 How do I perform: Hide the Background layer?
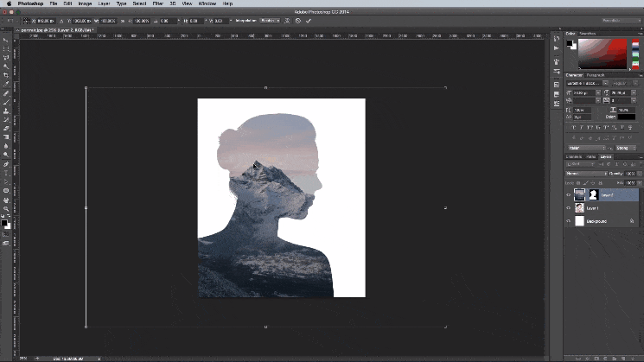pyautogui.click(x=568, y=221)
